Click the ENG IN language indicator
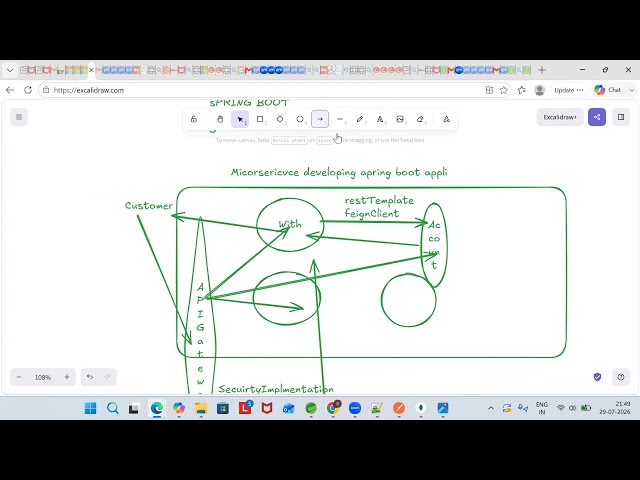This screenshot has width=640, height=480. tap(542, 408)
